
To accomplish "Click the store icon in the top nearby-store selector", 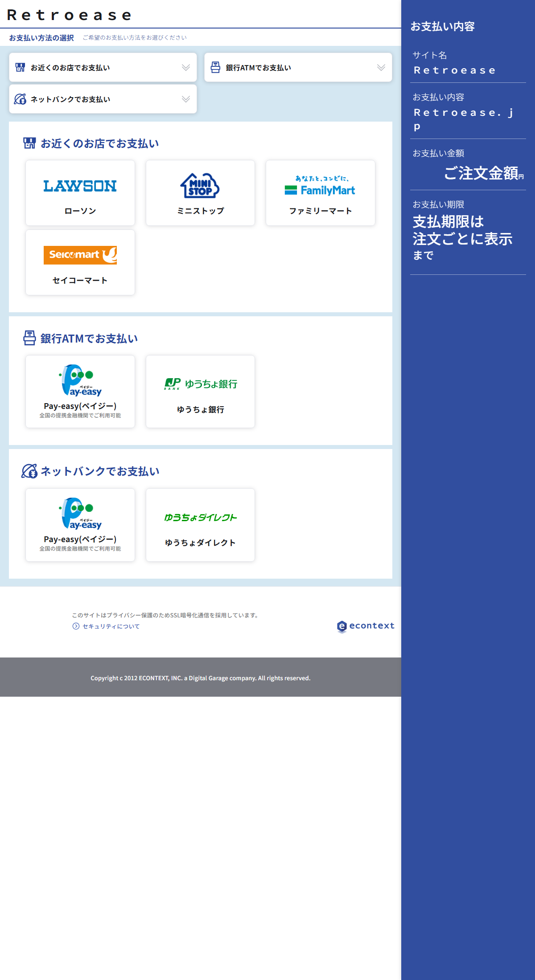I will coord(20,67).
